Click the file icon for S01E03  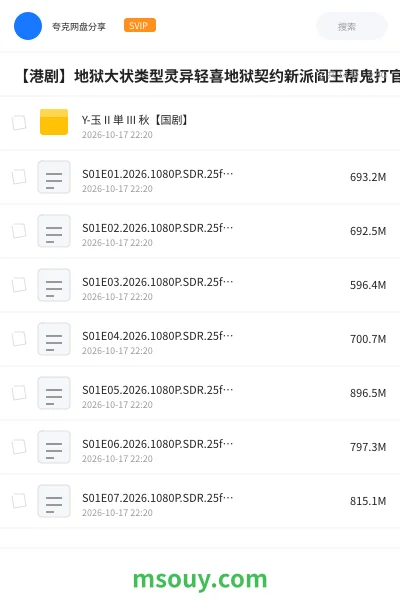pos(54,285)
